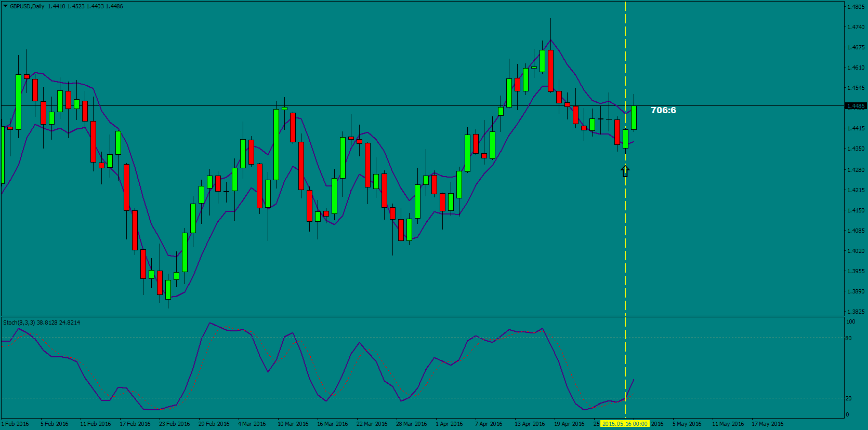Viewport: 868px width, 430px height.
Task: Click the 1.4350 price axis label
Action: pyautogui.click(x=856, y=149)
